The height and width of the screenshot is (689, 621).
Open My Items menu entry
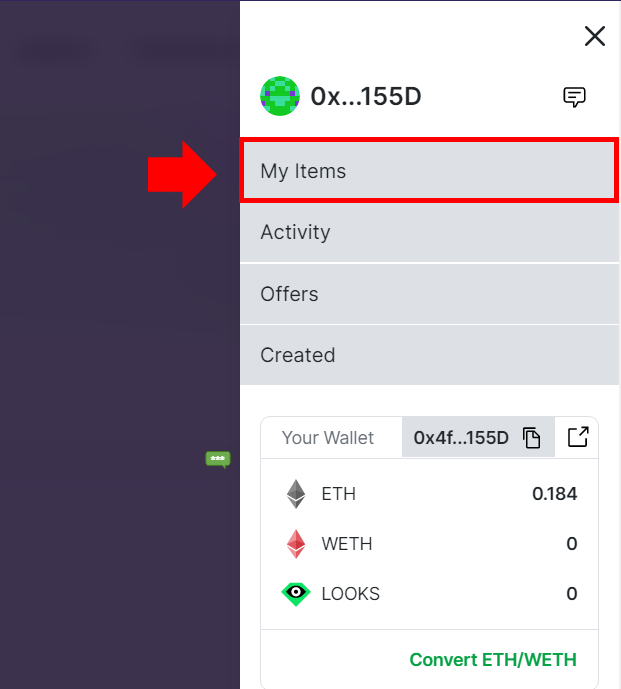429,170
